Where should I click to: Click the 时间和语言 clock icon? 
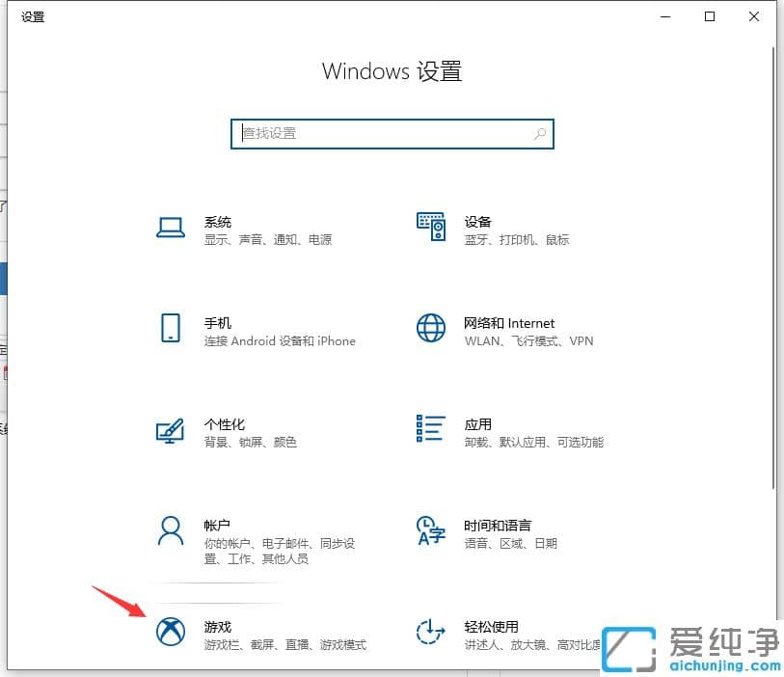430,531
